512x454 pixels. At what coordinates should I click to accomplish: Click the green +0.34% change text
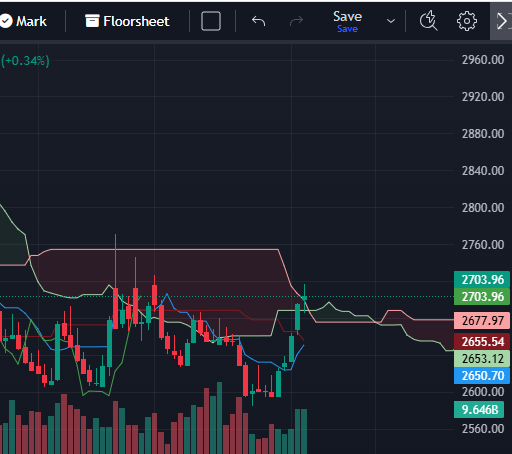[25, 61]
